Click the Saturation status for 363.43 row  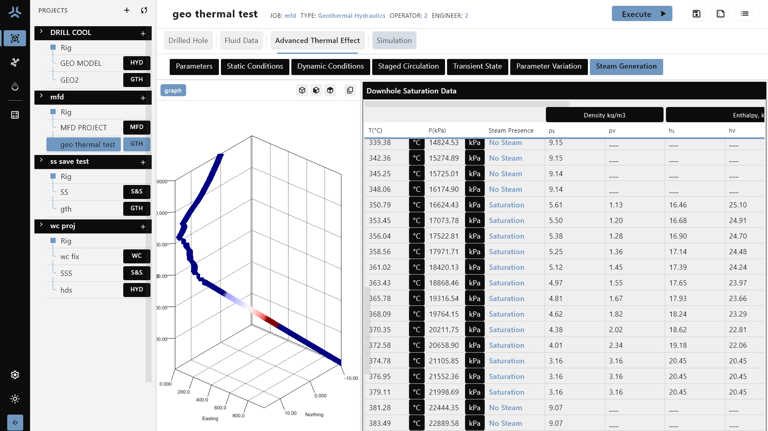point(506,283)
